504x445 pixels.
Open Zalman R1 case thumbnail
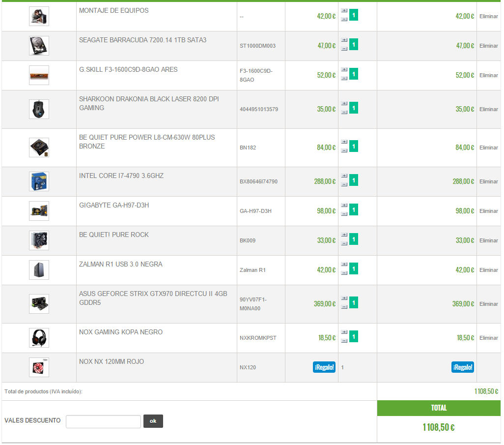(39, 270)
